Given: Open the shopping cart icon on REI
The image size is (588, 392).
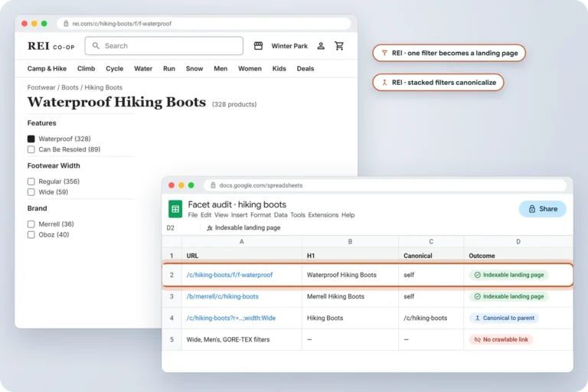Looking at the screenshot, I should [339, 46].
